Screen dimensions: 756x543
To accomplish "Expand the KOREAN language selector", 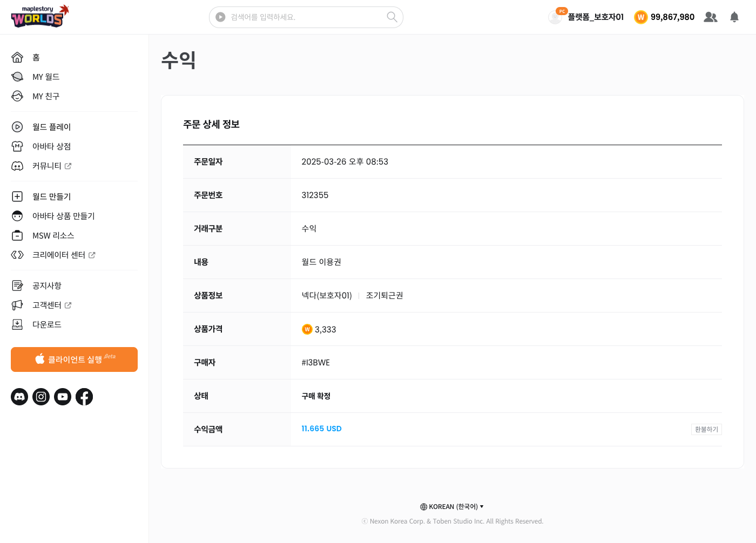I will (x=452, y=507).
